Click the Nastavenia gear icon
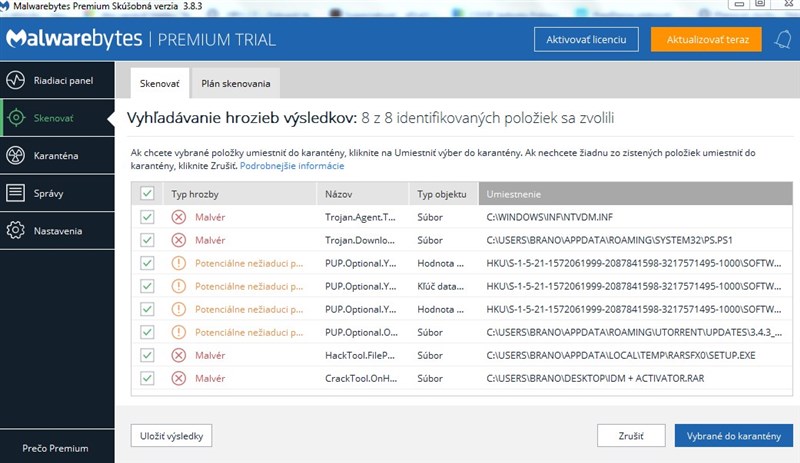The width and height of the screenshot is (800, 463). (15, 231)
